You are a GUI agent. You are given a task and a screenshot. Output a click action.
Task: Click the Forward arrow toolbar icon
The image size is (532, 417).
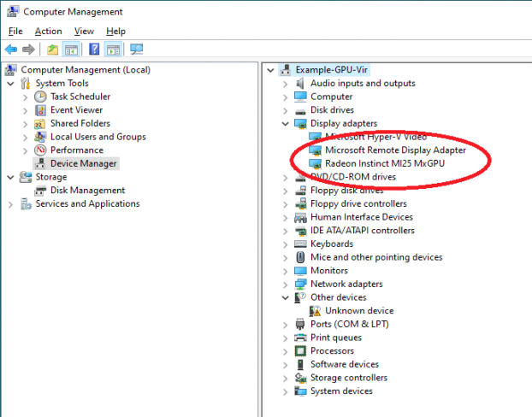28,50
